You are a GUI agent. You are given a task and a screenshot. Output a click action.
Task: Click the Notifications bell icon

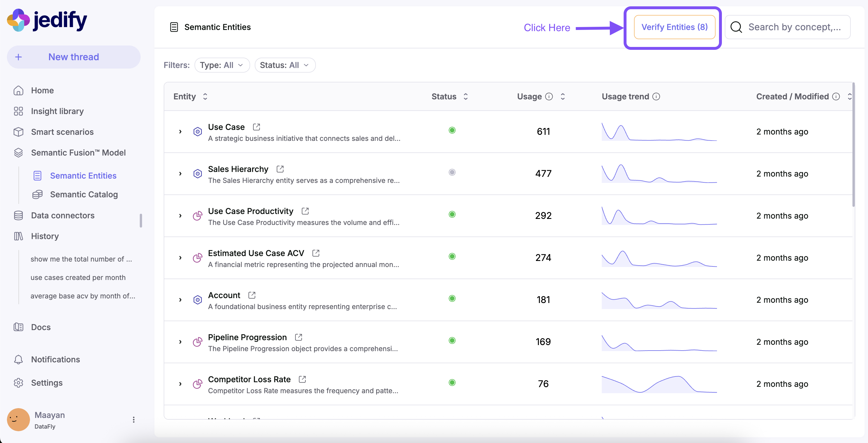18,359
